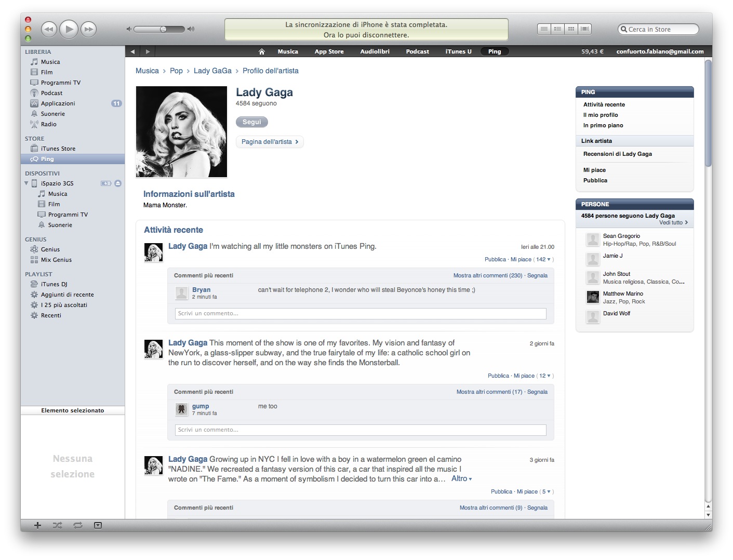Viewport: 733px width, 560px height.
Task: Go forward in store navigation
Action: click(x=148, y=51)
